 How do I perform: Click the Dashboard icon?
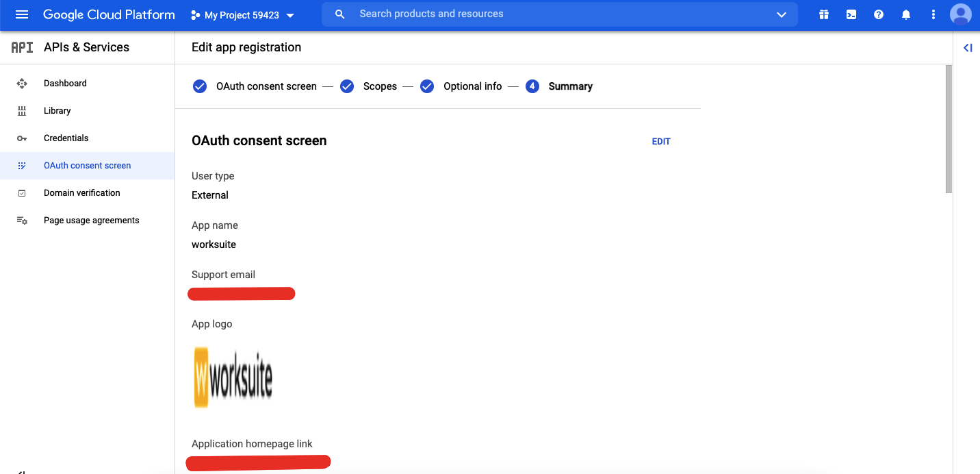22,84
